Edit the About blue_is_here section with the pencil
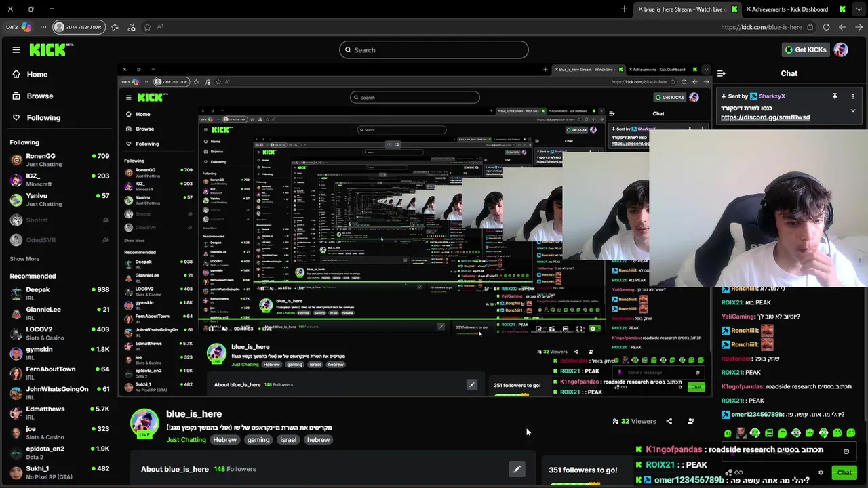The height and width of the screenshot is (488, 868). coord(517,469)
